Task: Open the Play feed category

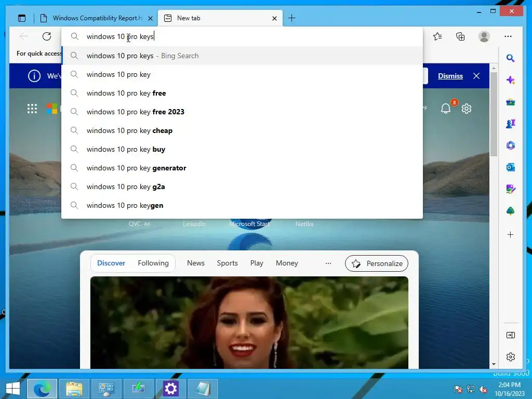Action: 257,263
